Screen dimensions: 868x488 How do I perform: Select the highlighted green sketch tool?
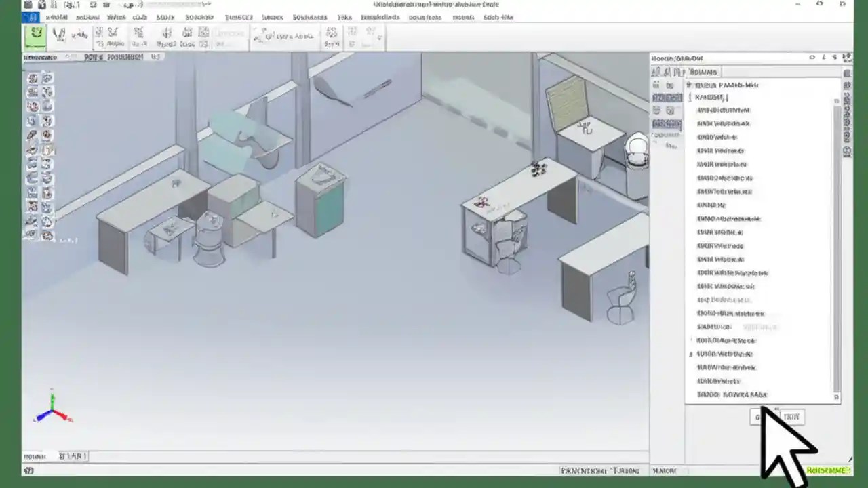click(35, 34)
